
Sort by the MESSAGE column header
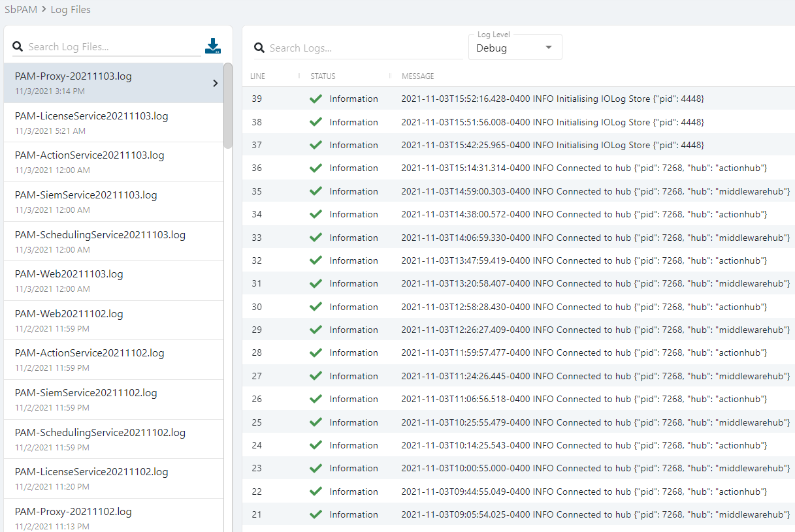point(418,76)
